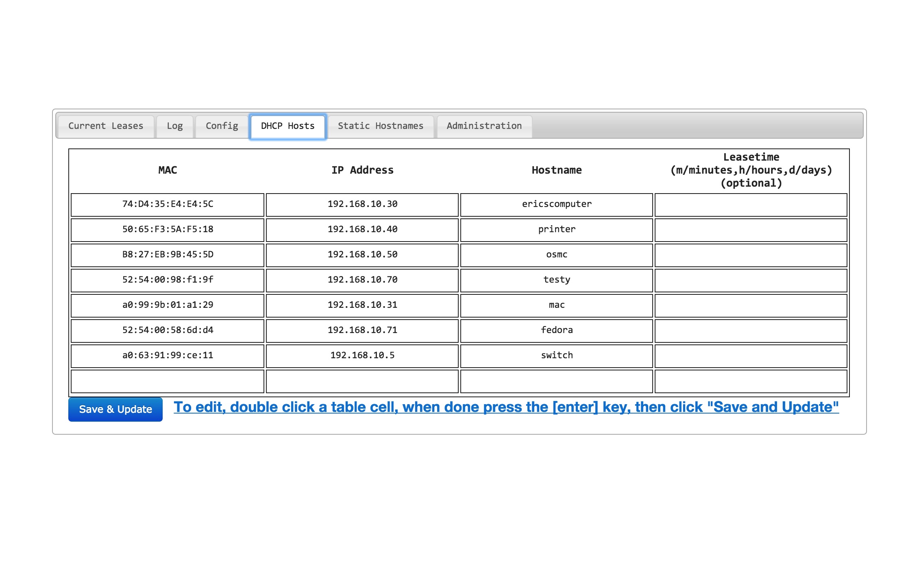Screen dimensions: 919x588
Task: Select the IP address 192.168.10.5 cell
Action: [362, 356]
